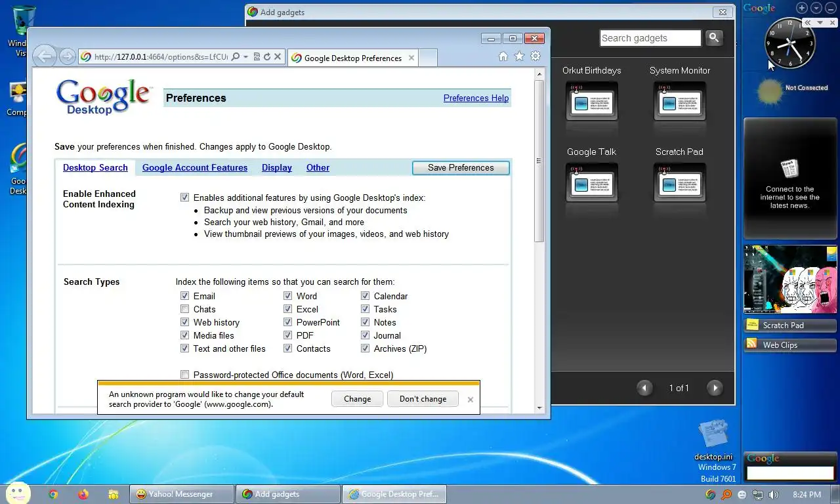Viewport: 840px width, 504px height.
Task: Uncheck the Web history checkbox
Action: (184, 322)
